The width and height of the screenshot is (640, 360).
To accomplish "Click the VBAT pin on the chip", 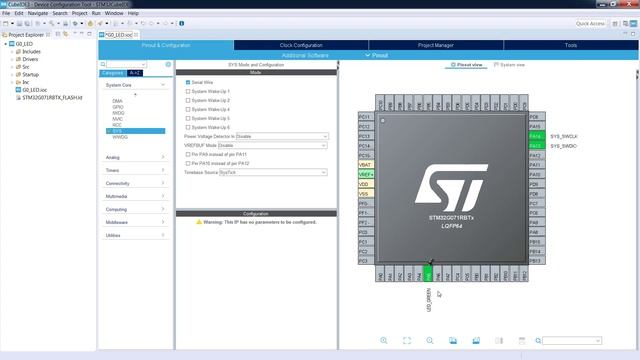I will [x=366, y=164].
